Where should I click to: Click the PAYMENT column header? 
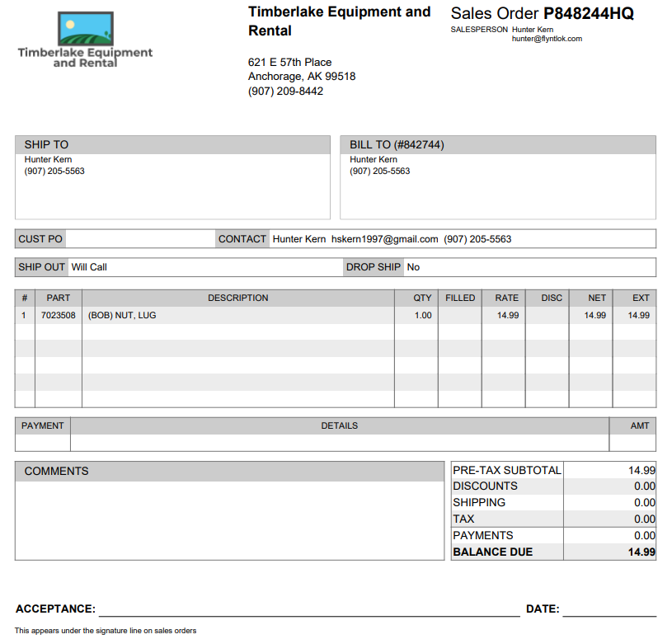42,425
